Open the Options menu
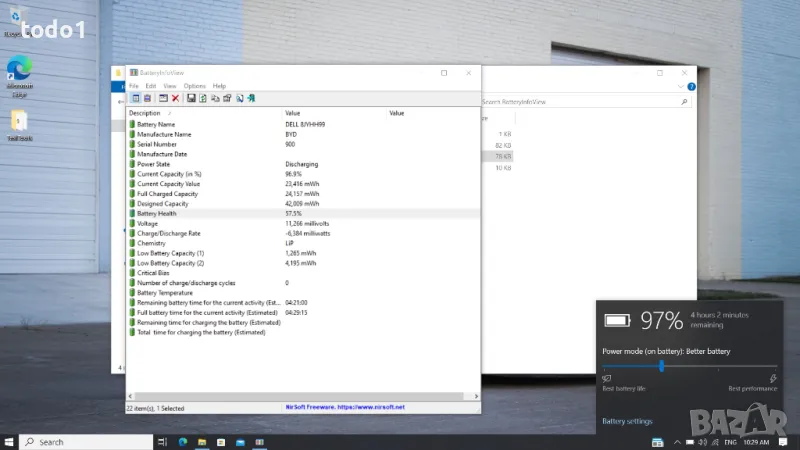This screenshot has height=450, width=800. coord(194,86)
